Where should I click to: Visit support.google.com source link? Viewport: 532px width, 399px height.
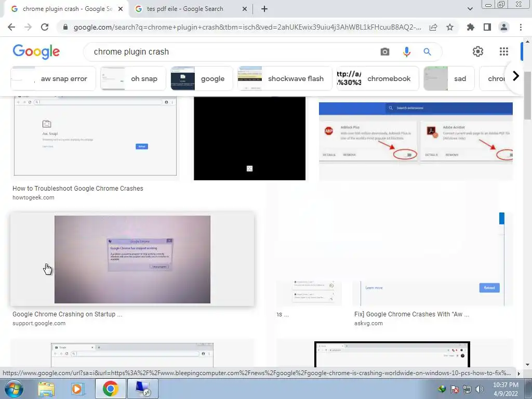coord(39,323)
